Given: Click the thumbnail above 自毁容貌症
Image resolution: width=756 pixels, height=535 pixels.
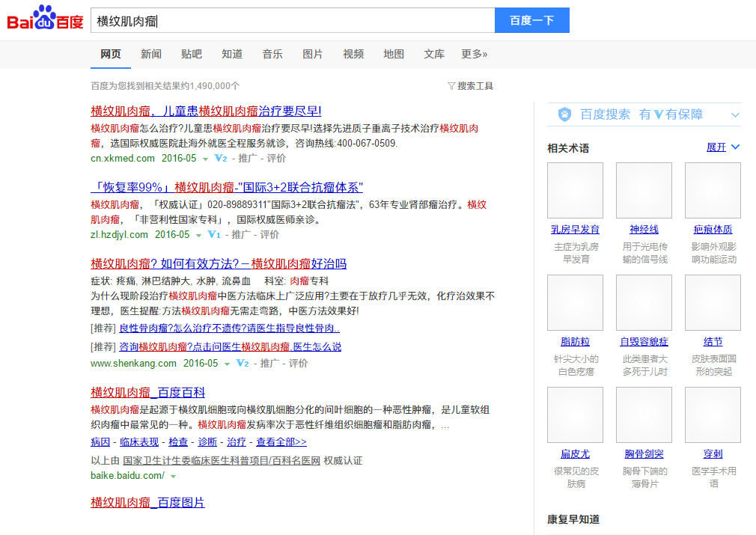Looking at the screenshot, I should pos(644,303).
